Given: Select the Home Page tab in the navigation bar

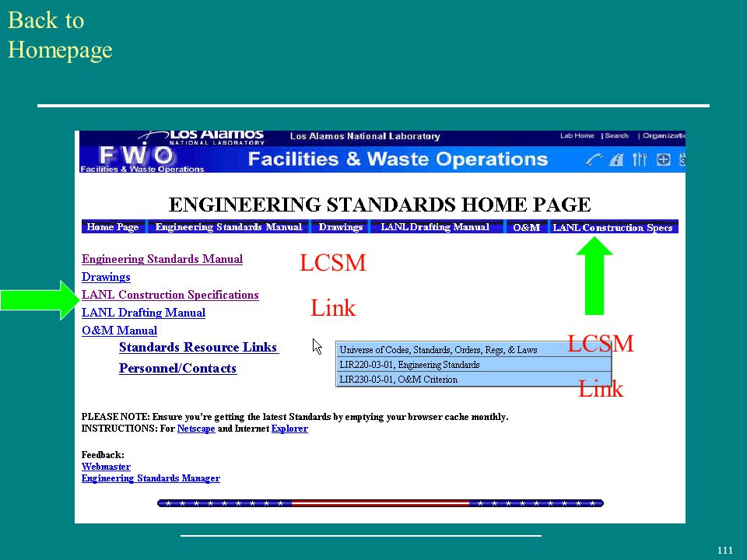Looking at the screenshot, I should click(113, 227).
